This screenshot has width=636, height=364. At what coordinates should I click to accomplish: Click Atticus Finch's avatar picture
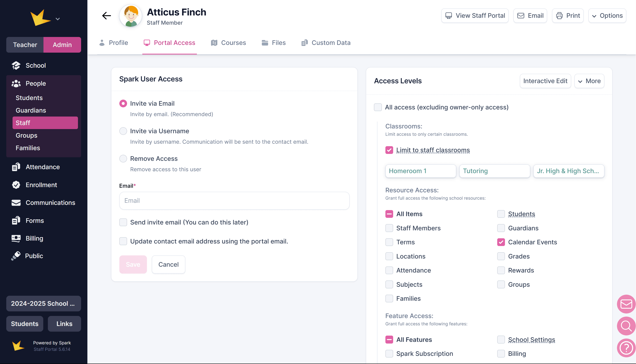(131, 16)
